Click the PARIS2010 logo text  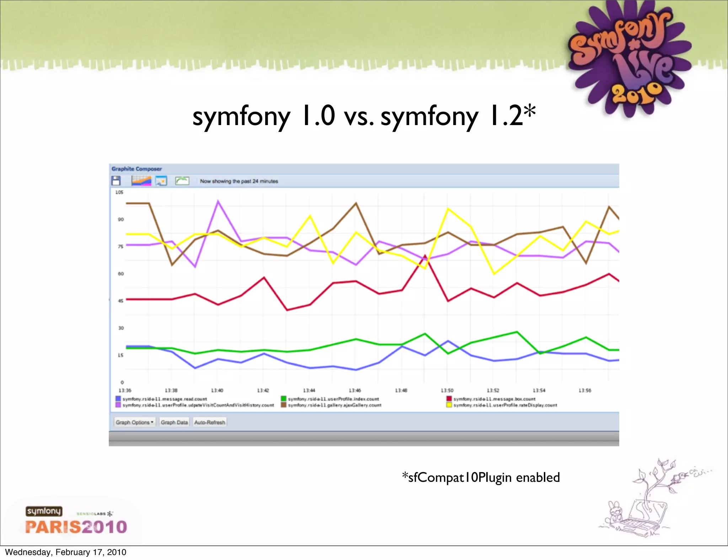[76, 527]
